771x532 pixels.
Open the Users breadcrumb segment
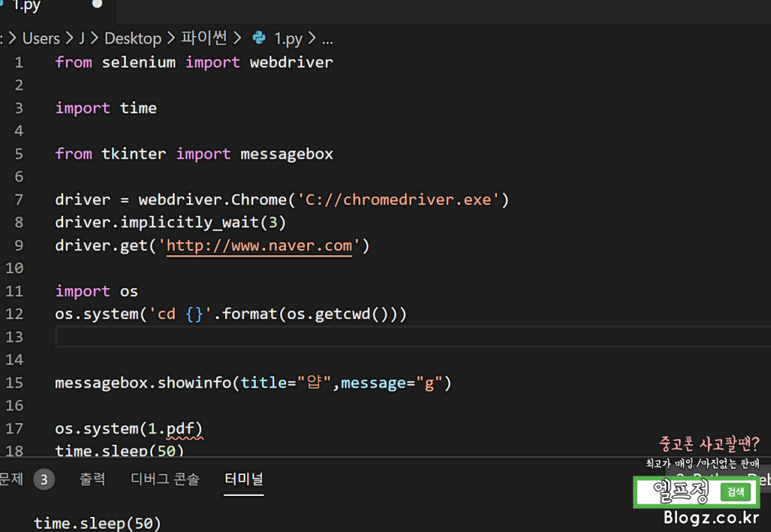coord(41,38)
